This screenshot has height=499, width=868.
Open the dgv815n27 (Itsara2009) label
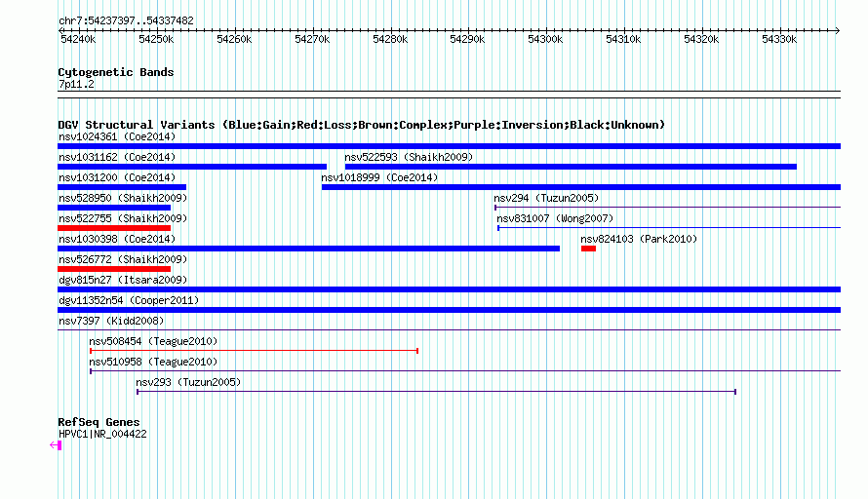click(x=123, y=280)
